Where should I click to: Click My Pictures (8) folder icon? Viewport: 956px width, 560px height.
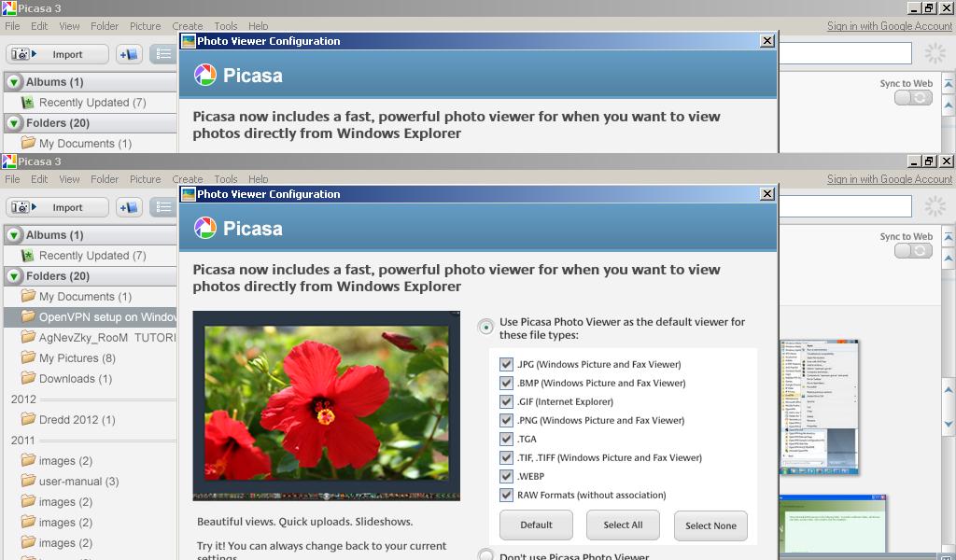click(28, 357)
